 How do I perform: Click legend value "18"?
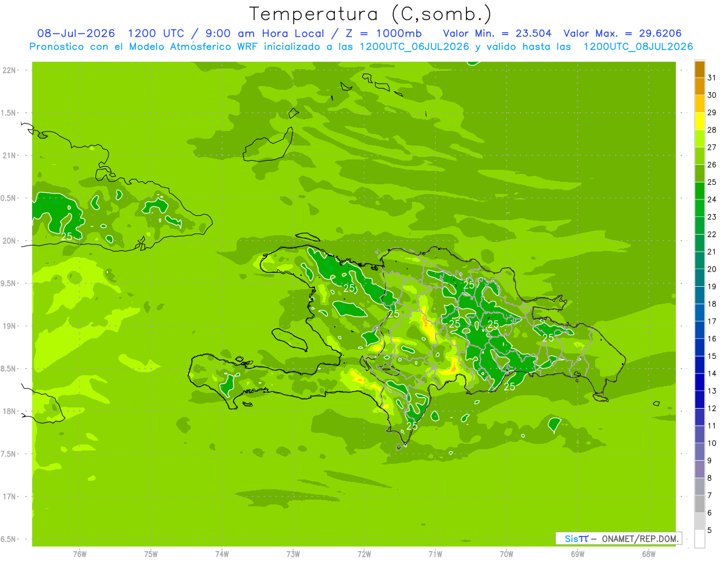[712, 304]
